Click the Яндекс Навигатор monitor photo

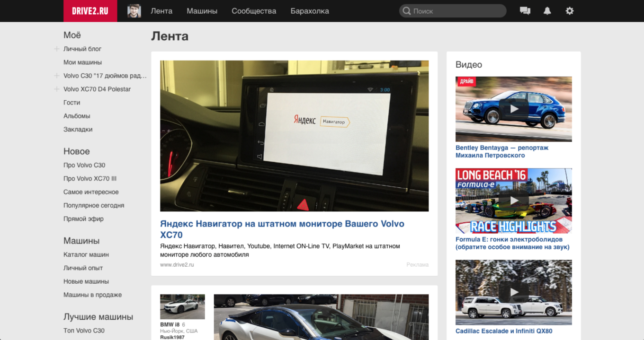click(x=294, y=136)
